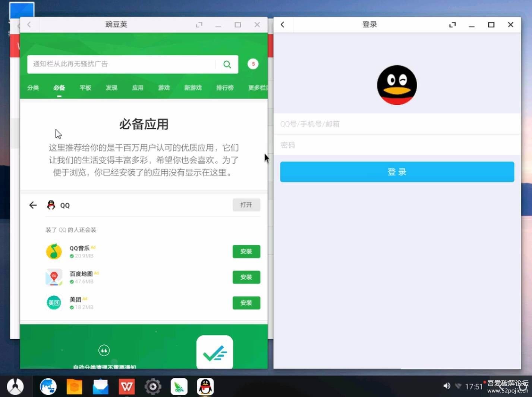Open Settings gear in taskbar

pyautogui.click(x=153, y=387)
